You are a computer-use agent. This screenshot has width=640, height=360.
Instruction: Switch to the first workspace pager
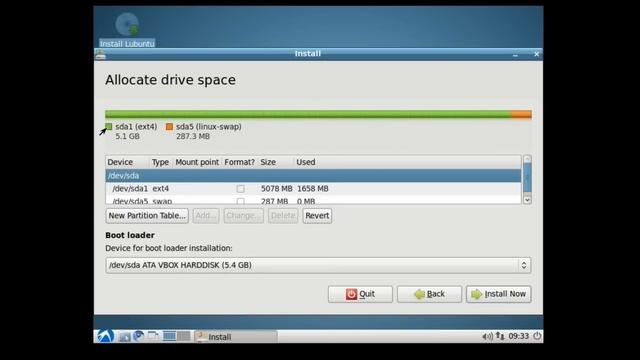tap(169, 336)
